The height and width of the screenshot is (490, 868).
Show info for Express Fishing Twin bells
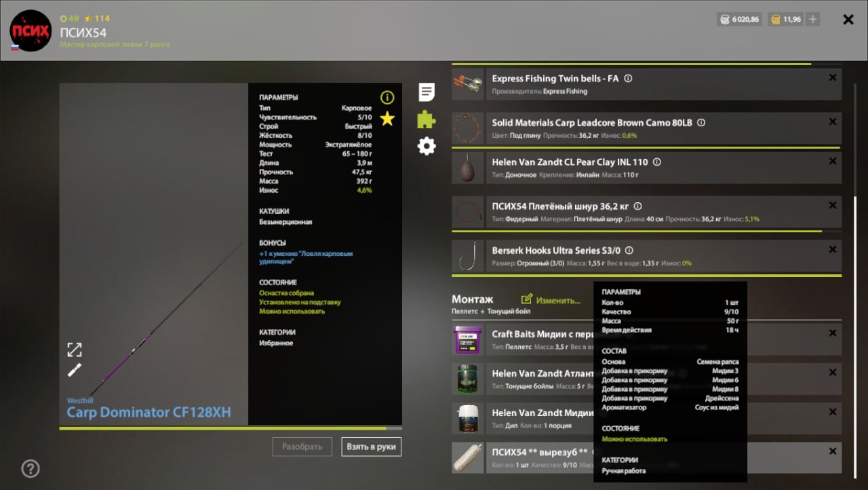628,79
